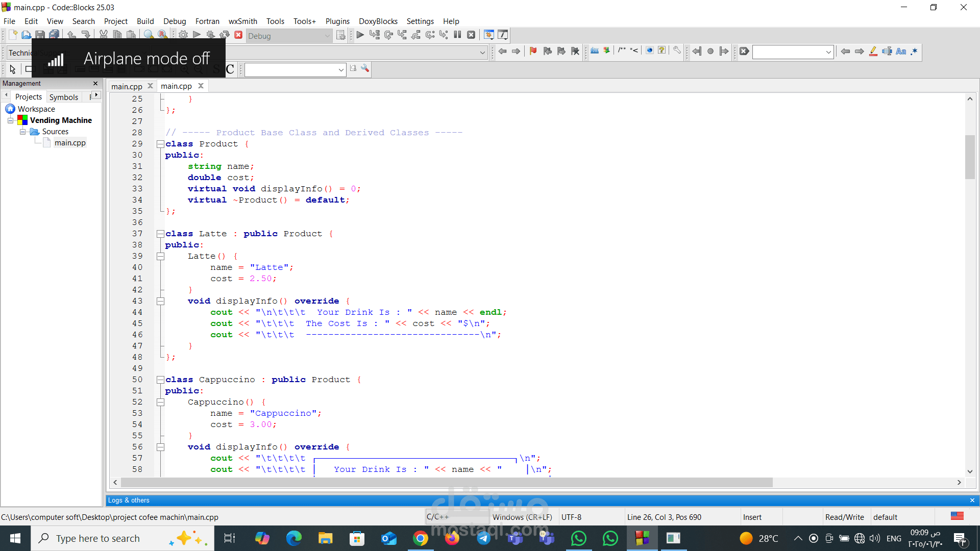
Task: Click the Step into debug icon
Action: tap(402, 35)
